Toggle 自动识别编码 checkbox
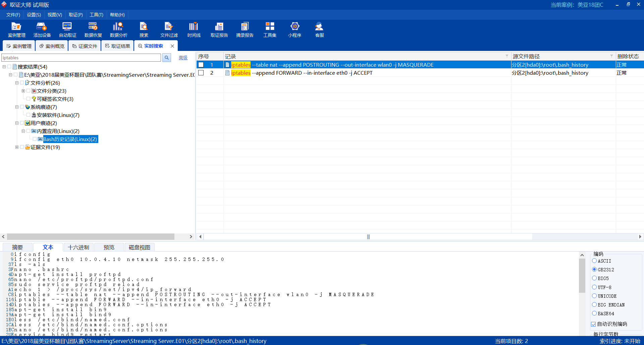This screenshot has width=644, height=345. coord(593,324)
